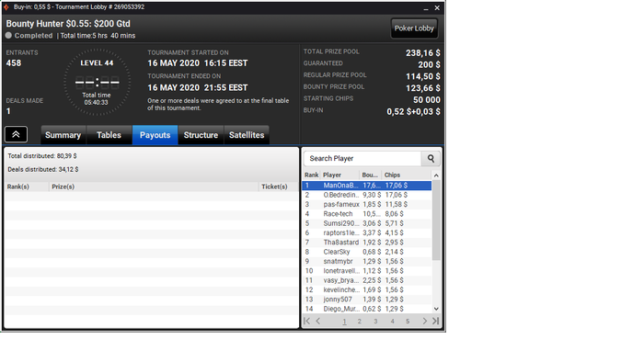The width and height of the screenshot is (644, 362).
Task: Open player page 3
Action: (x=375, y=322)
